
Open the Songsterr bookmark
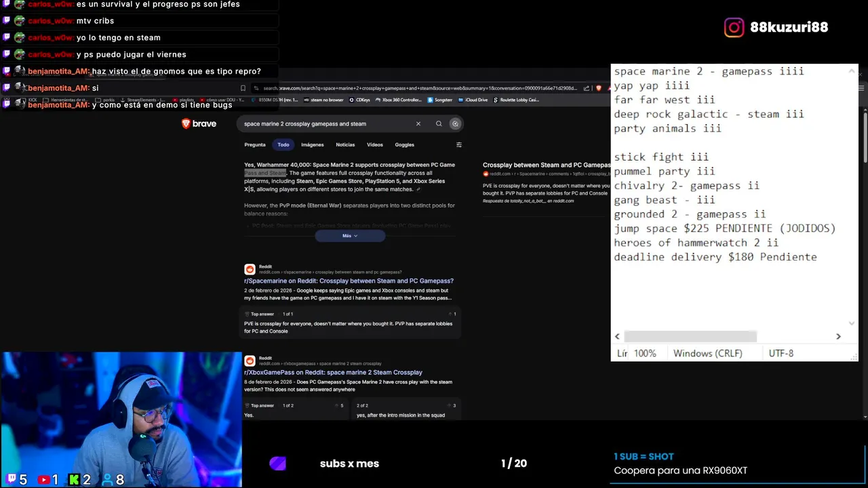pyautogui.click(x=440, y=100)
